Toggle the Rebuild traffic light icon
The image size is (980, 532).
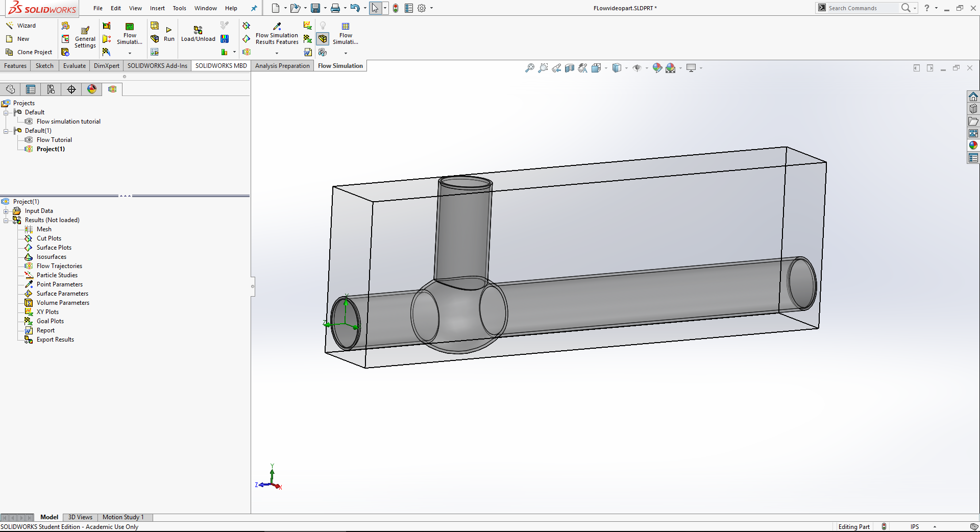[x=396, y=8]
